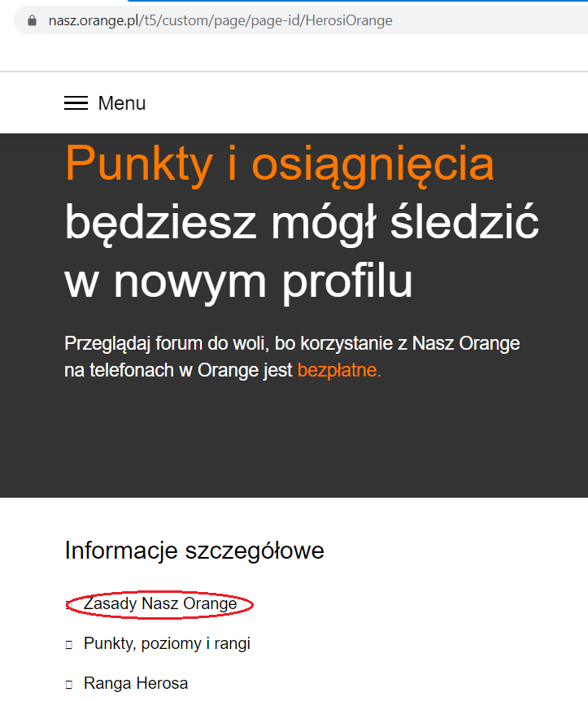The width and height of the screenshot is (588, 701).
Task: Click the address bar URL nasz.orange.pl
Action: click(220, 20)
